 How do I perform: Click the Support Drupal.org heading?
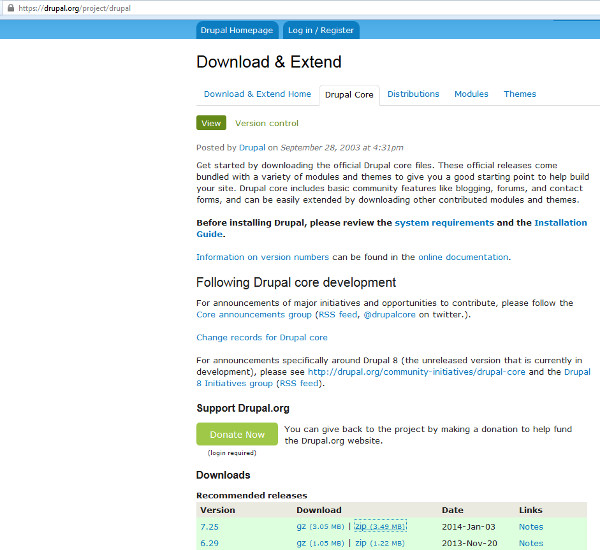243,408
